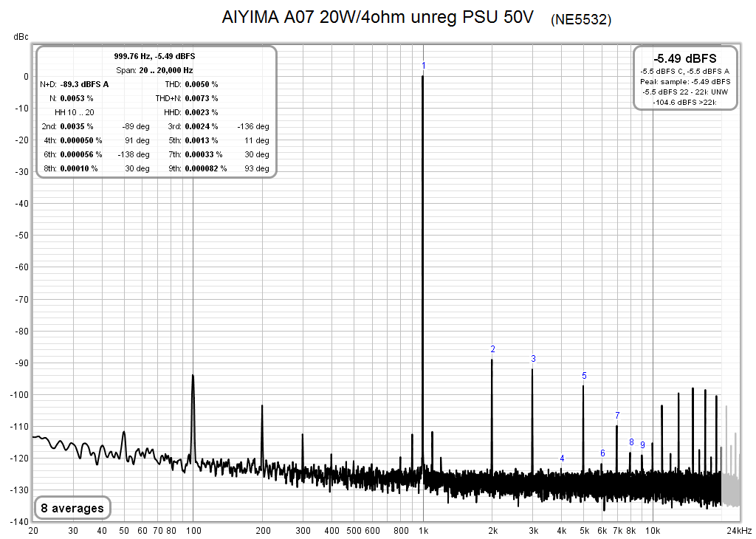This screenshot has width=756, height=539.
Task: Click the 5th harmonic marker '5'
Action: coord(585,376)
